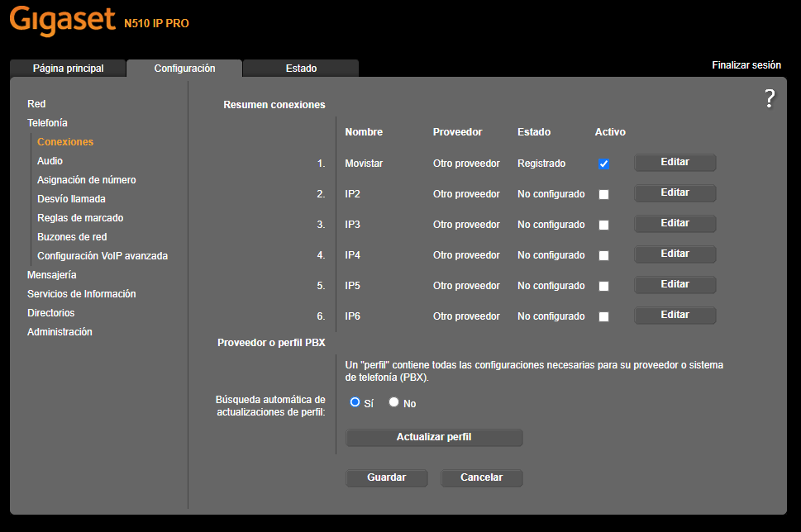Disable the Activo checkbox for Movistar
Screen dimensions: 801x532
point(603,163)
